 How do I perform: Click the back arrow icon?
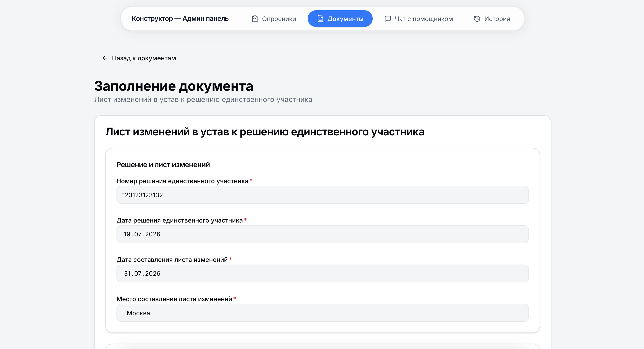105,58
